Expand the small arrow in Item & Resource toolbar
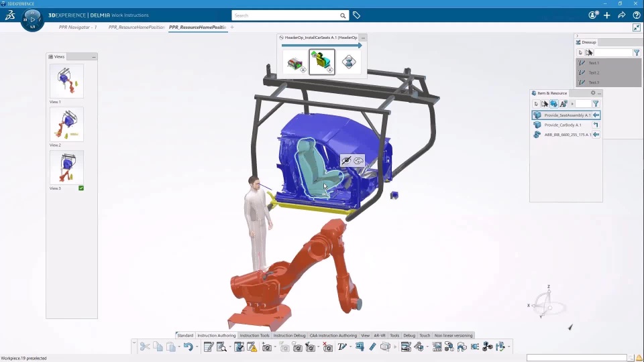Viewport: 644px width, 362px height. pyautogui.click(x=572, y=104)
